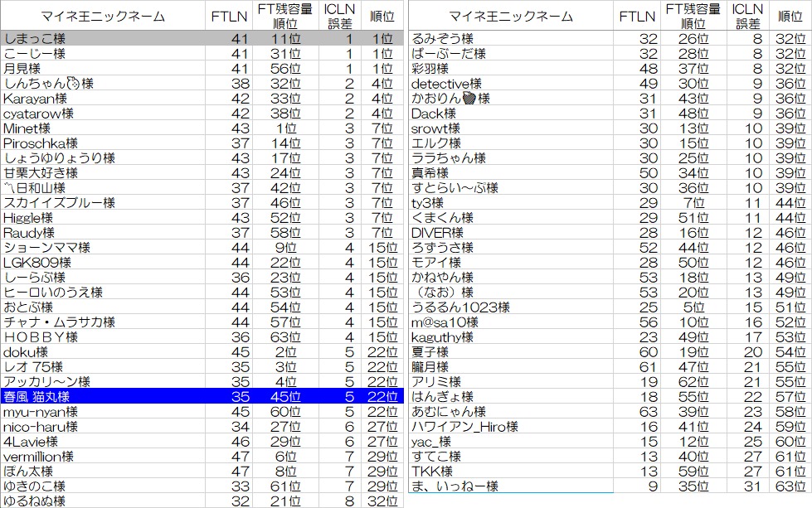812x508 pixels.
Task: Click マイネ王ニックネーム header in right table
Action: [x=511, y=17]
